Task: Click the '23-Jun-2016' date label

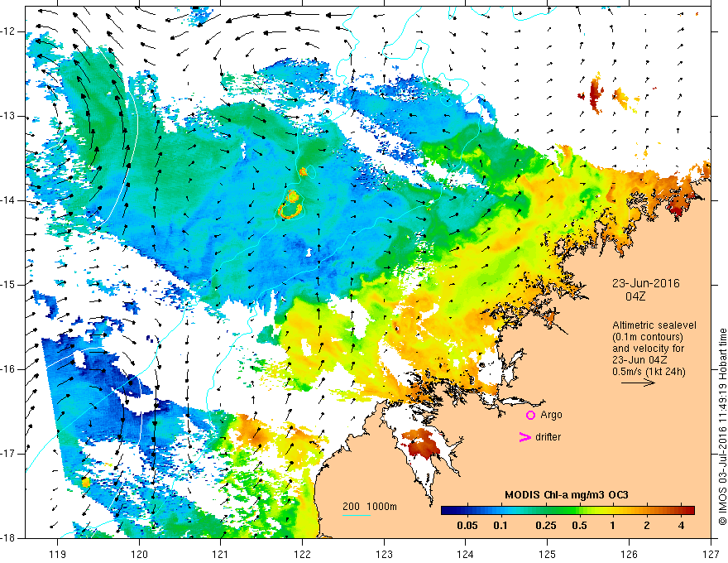Action: pos(646,283)
